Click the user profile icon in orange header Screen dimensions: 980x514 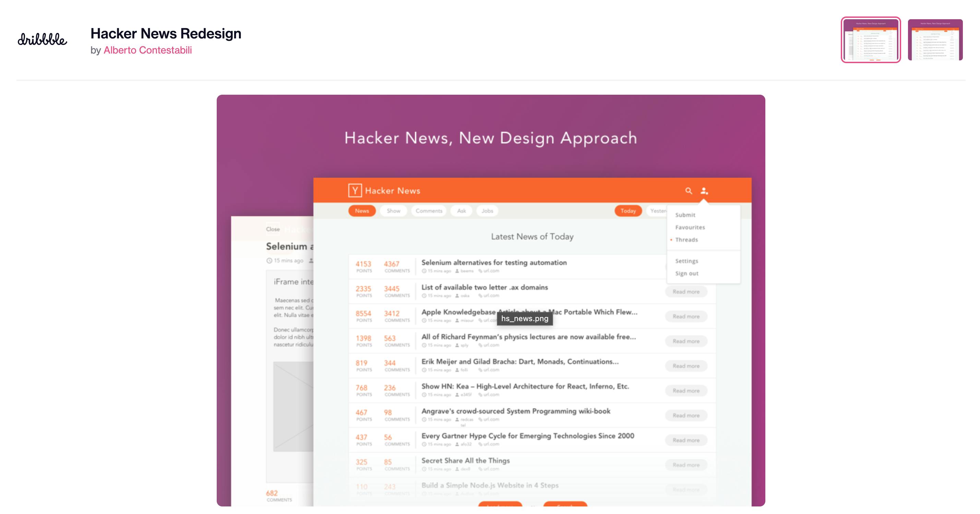(x=704, y=190)
